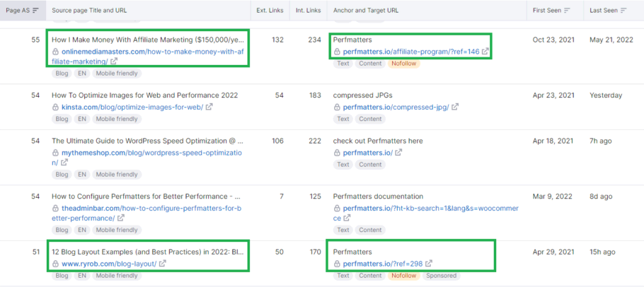Click Mobile friendly tag under kinsta.com

pyautogui.click(x=117, y=119)
